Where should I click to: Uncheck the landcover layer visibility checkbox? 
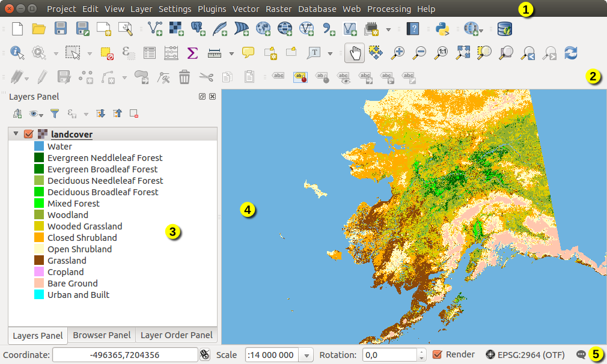(28, 134)
